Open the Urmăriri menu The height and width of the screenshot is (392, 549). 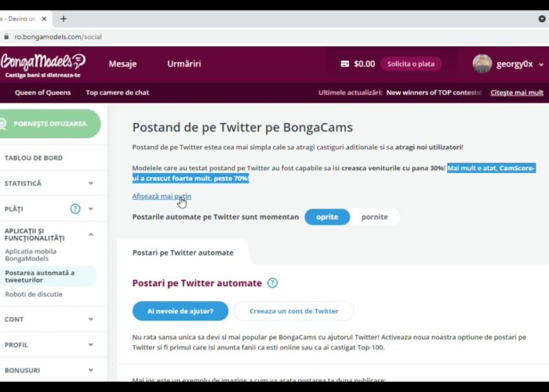click(184, 64)
